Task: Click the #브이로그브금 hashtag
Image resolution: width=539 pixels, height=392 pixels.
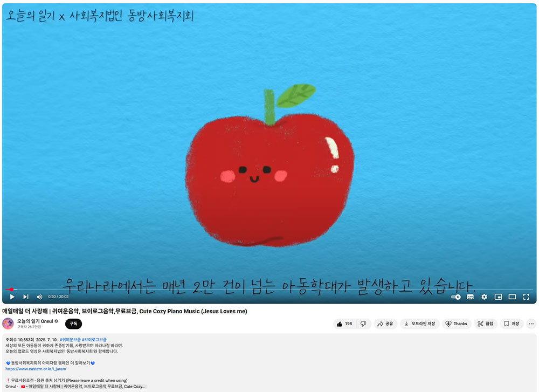Action: point(94,340)
